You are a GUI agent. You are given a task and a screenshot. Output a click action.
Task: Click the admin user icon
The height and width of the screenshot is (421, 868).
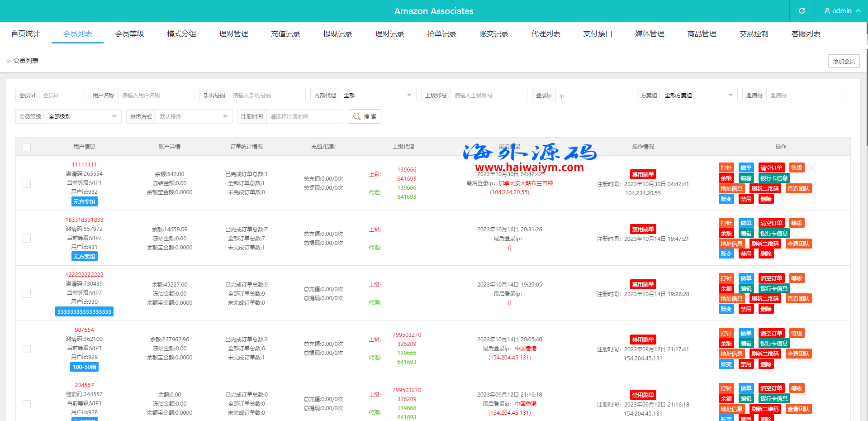click(827, 11)
